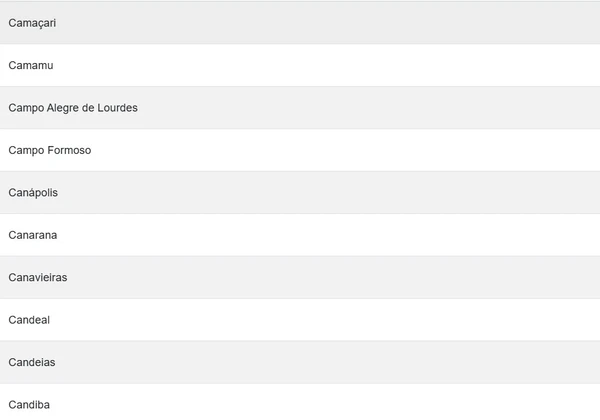Choose Campo Formoso from the list
Image resolution: width=600 pixels, height=420 pixels.
pos(50,150)
